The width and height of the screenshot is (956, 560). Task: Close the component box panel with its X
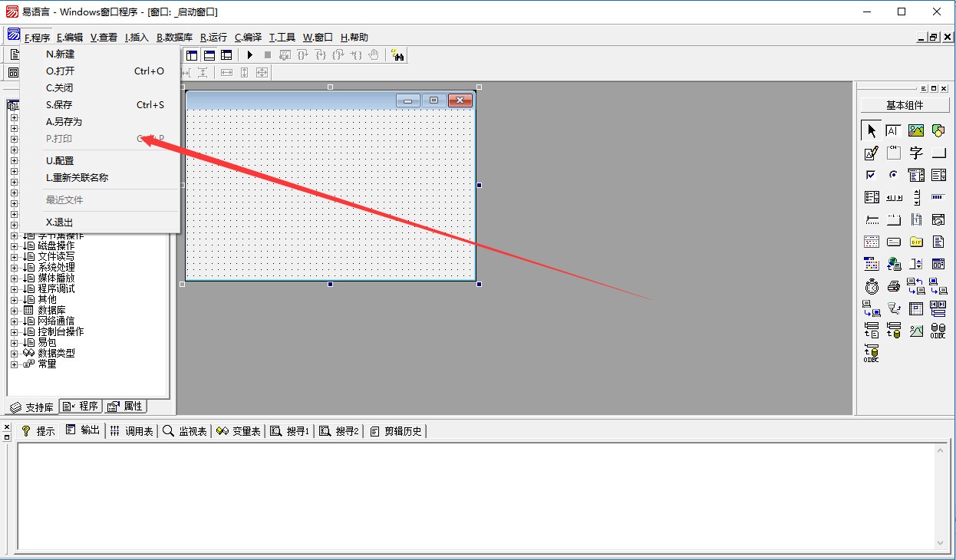point(945,88)
